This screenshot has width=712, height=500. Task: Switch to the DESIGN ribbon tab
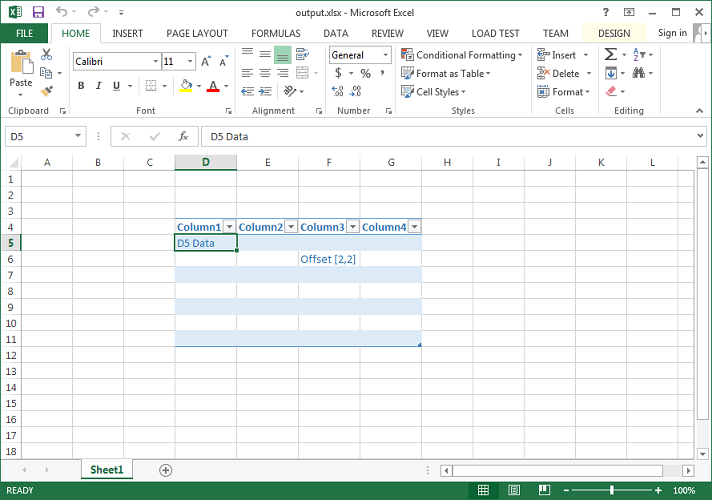click(614, 34)
